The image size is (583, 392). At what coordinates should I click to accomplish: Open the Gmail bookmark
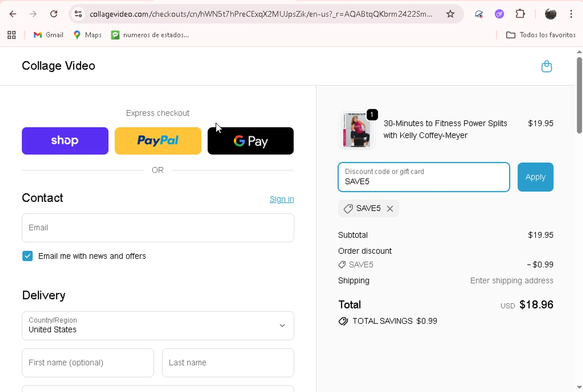[49, 35]
